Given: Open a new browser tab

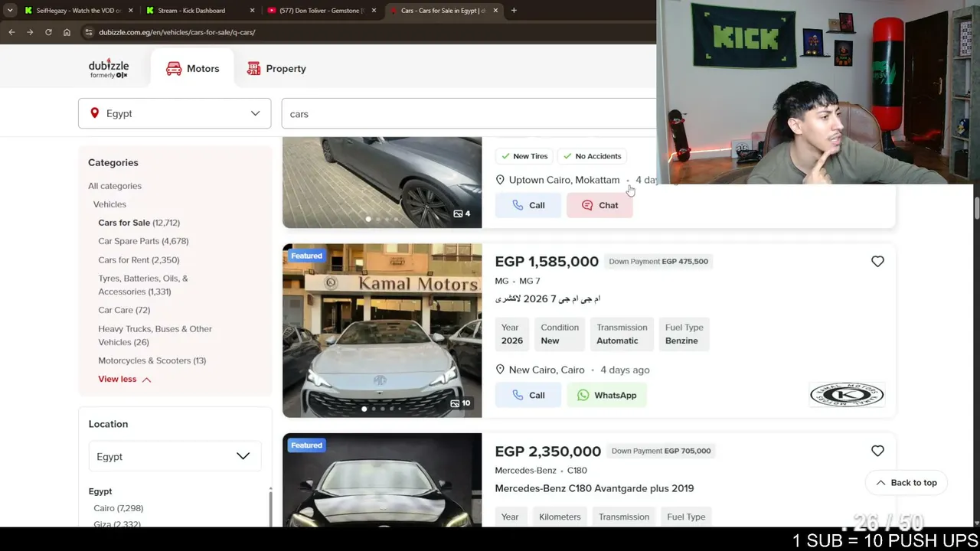Looking at the screenshot, I should pyautogui.click(x=514, y=11).
